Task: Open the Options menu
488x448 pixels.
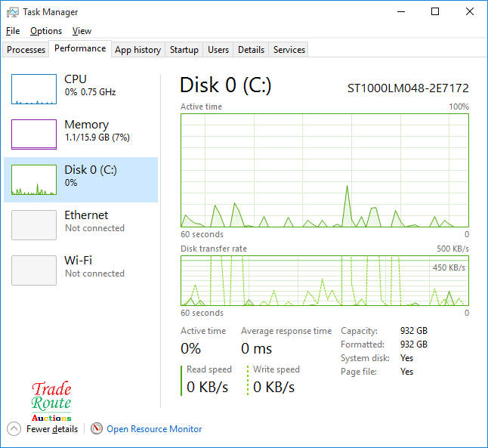Action: point(46,31)
